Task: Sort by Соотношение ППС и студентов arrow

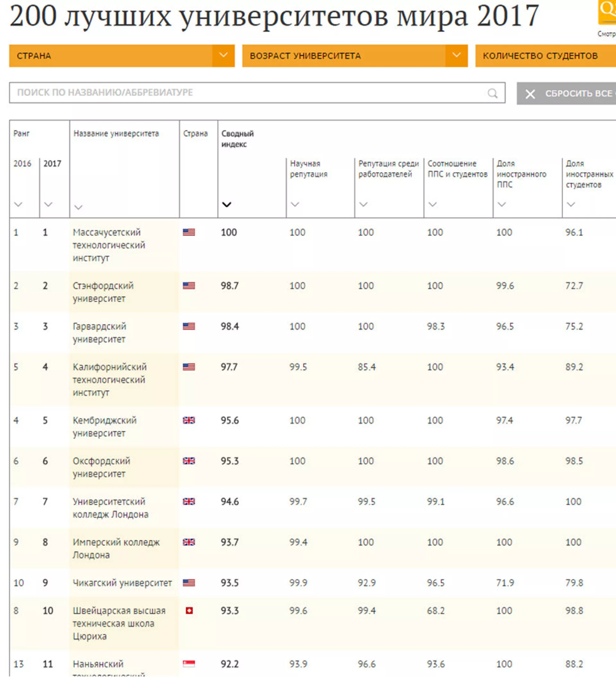Action: click(432, 204)
